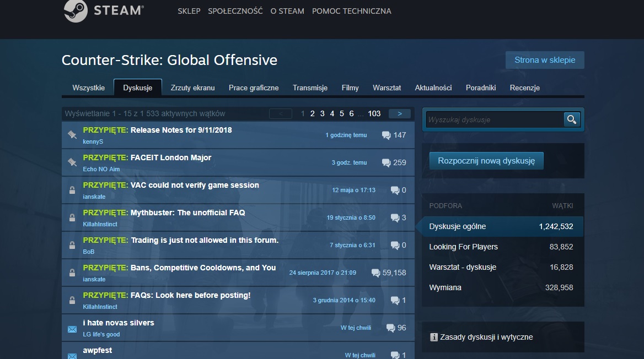Open POMOC TECHNICZNA in the header
Image resolution: width=644 pixels, height=359 pixels.
352,11
